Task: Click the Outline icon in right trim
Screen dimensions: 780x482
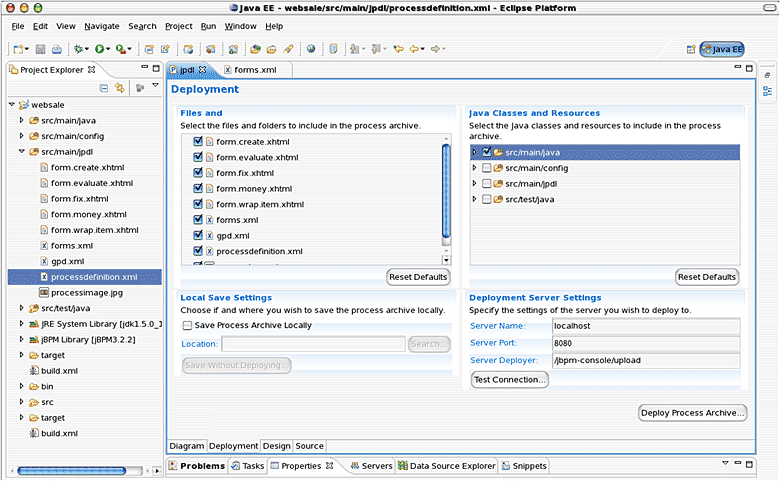Action: coord(768,91)
